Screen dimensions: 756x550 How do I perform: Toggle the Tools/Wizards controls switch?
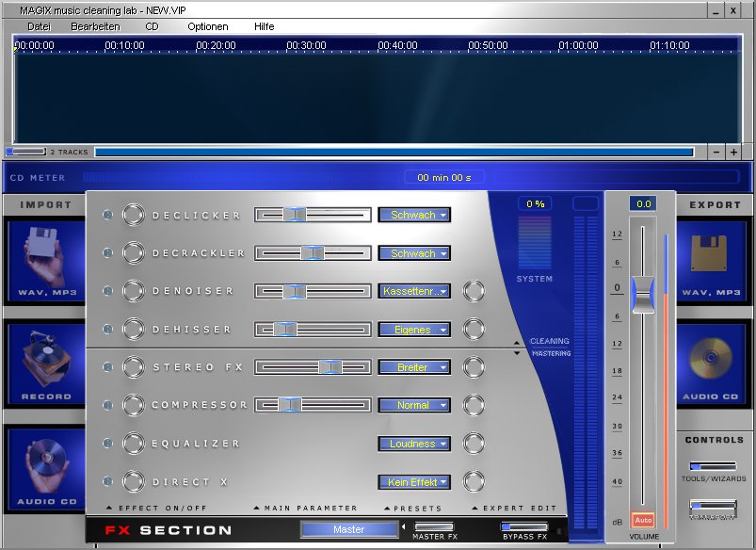tap(713, 465)
